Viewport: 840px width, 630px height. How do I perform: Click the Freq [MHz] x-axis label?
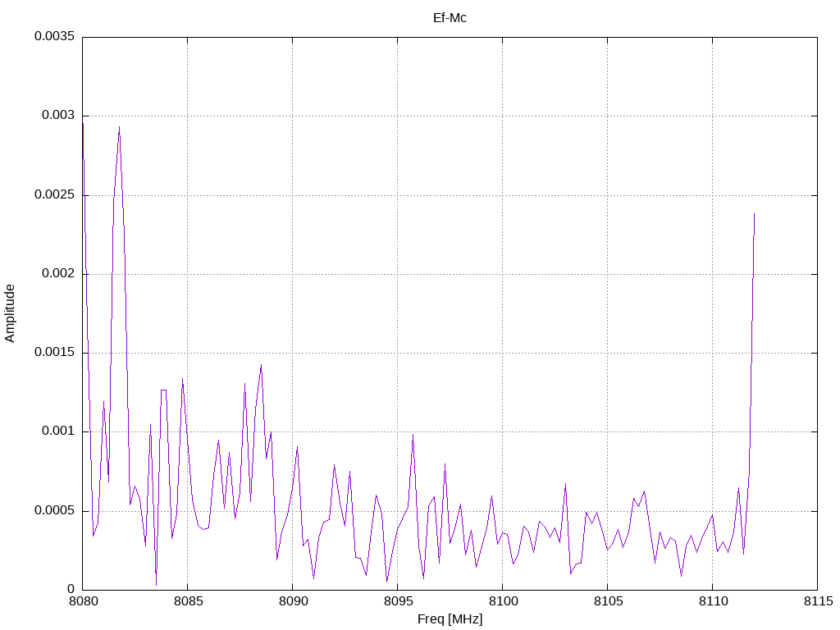(x=450, y=619)
